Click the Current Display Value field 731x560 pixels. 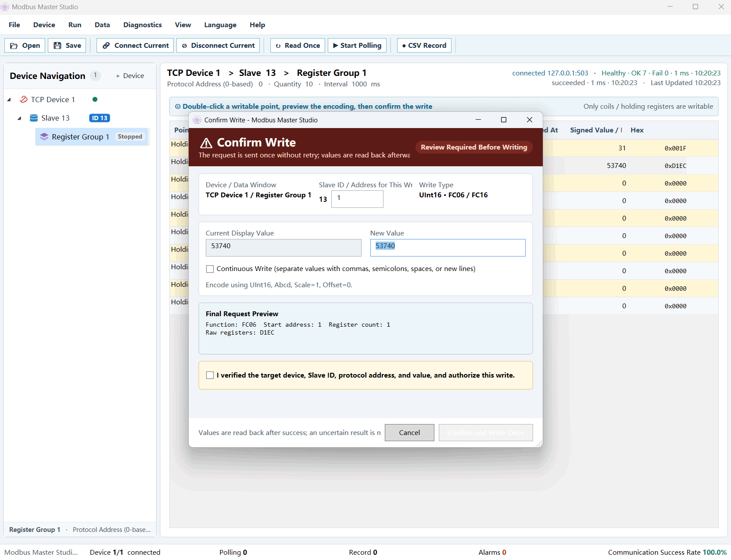(x=283, y=248)
